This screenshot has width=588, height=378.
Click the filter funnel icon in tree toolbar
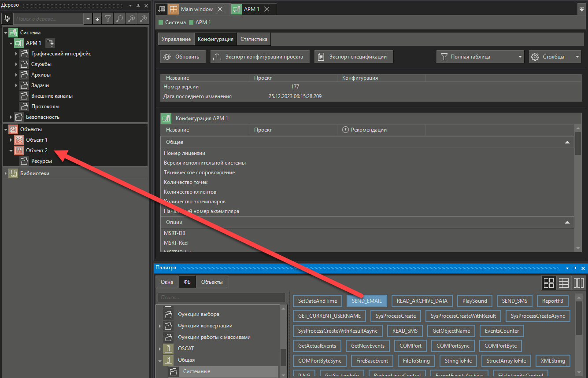(107, 18)
